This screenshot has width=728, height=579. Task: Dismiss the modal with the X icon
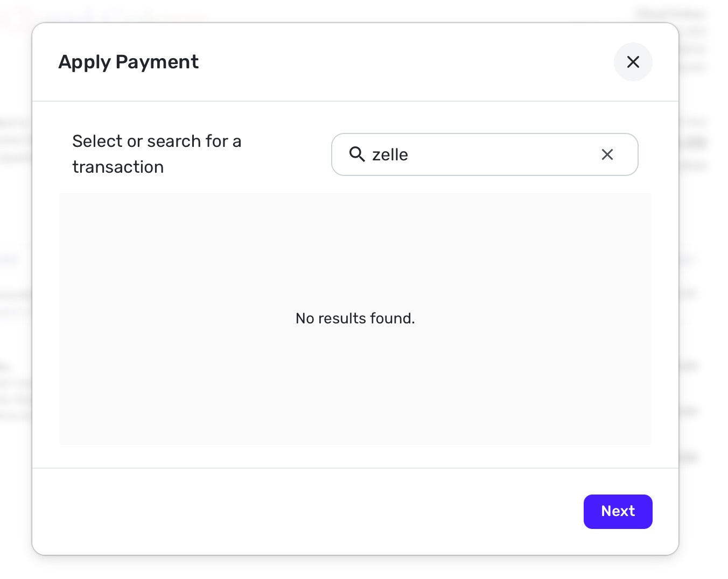(x=633, y=62)
